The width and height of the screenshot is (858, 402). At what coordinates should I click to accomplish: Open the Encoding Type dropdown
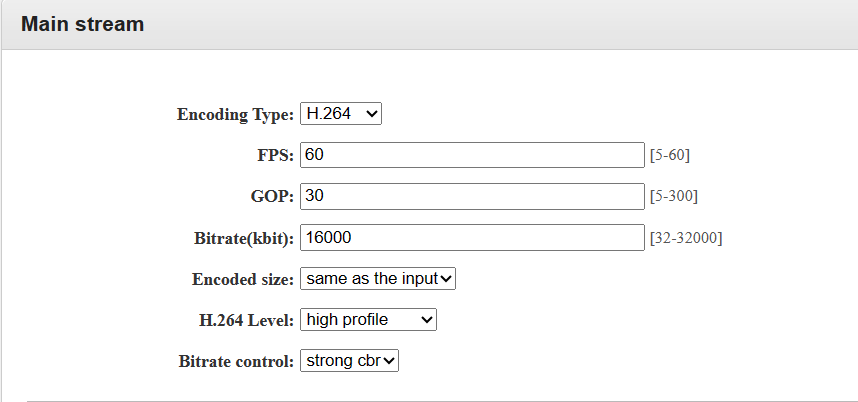click(x=340, y=114)
